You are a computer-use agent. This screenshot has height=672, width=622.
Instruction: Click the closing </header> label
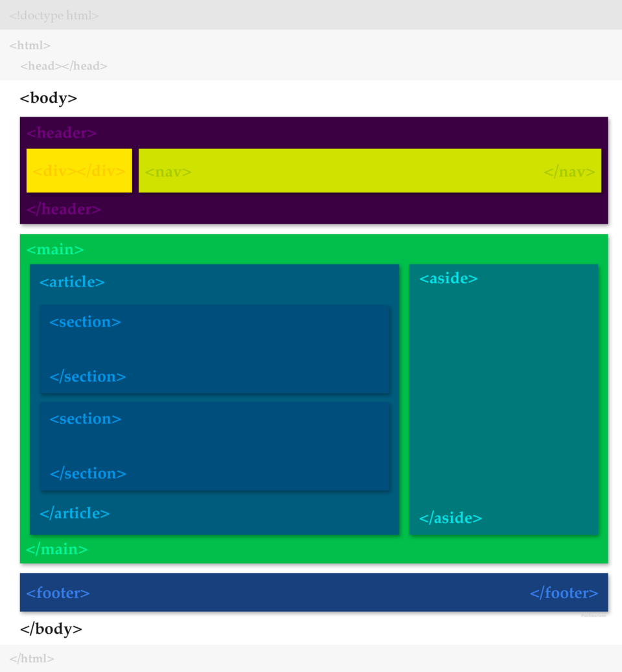click(x=64, y=209)
